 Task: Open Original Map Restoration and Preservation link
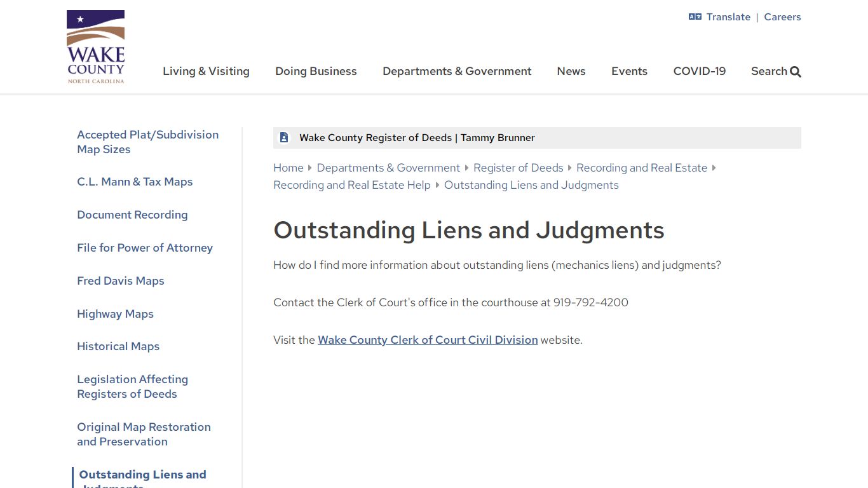(144, 434)
